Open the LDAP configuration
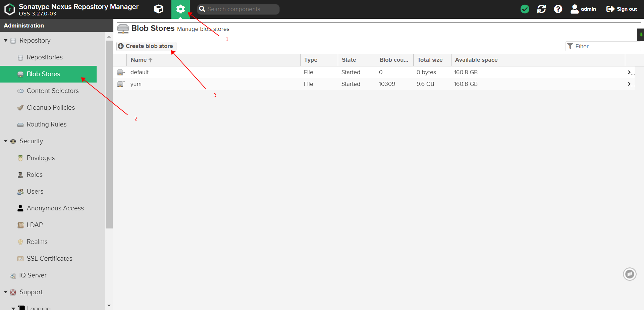644x310 pixels. point(35,225)
